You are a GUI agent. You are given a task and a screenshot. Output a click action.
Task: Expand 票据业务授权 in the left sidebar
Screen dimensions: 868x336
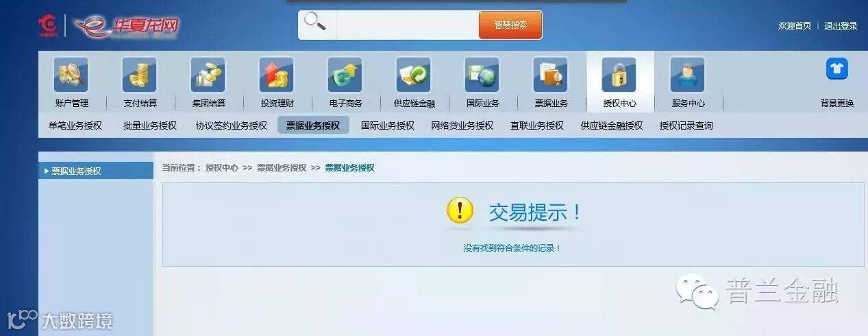[x=96, y=171]
